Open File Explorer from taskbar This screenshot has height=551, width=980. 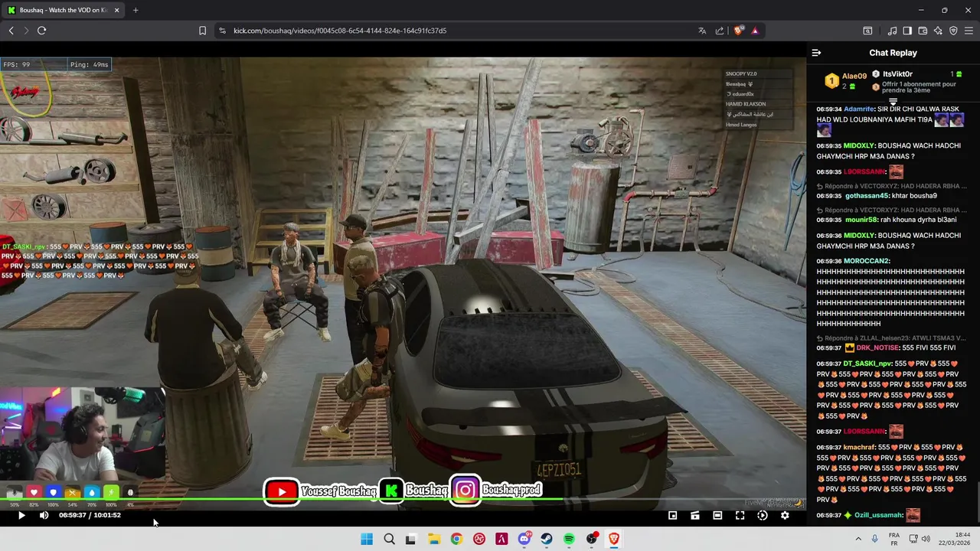click(433, 539)
